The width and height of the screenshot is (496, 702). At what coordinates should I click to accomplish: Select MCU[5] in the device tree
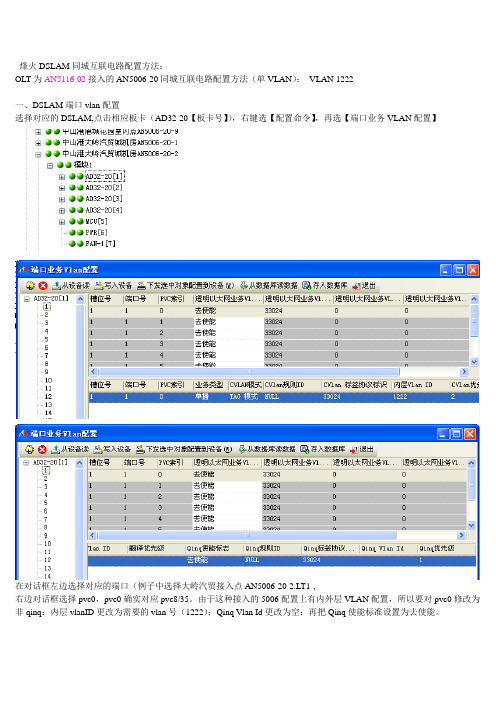click(x=97, y=221)
